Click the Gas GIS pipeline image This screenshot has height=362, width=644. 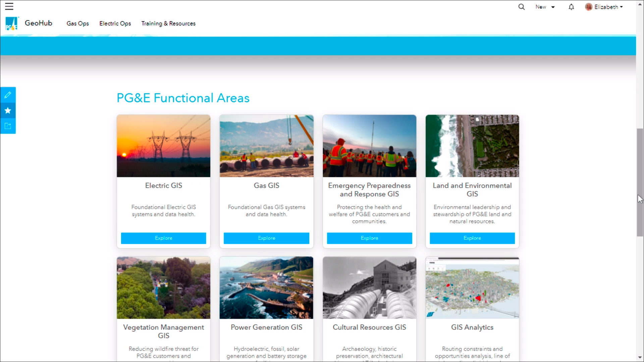coord(267,146)
